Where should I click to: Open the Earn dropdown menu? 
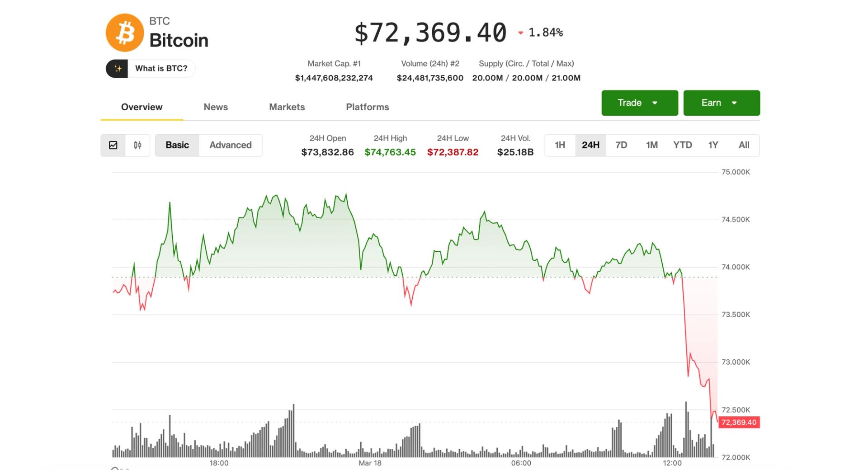[x=722, y=103]
